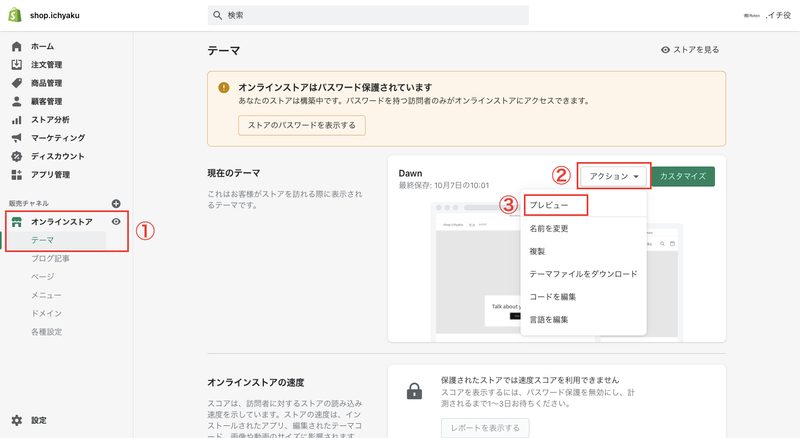Screen dimensions: 800x438
Task: Click the 商品管理 tag icon
Action: click(17, 83)
